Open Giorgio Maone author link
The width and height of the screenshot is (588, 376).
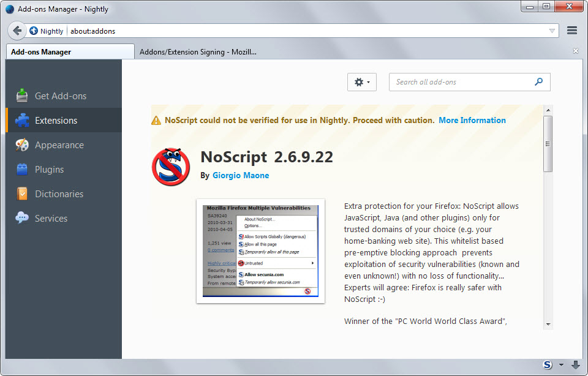click(241, 175)
